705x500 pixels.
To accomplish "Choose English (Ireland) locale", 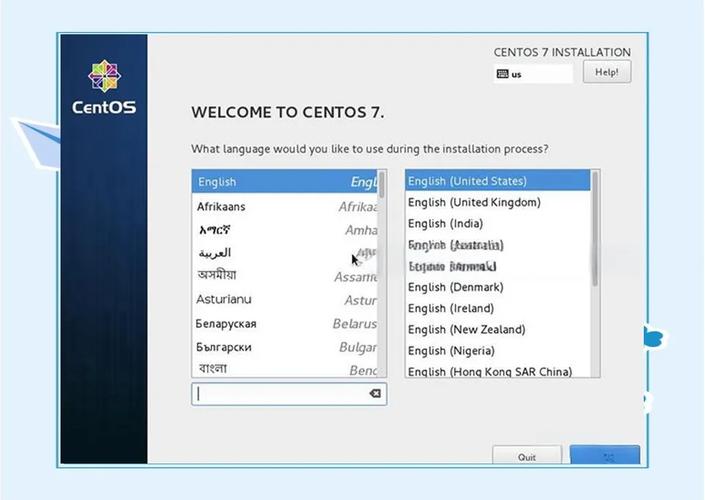I will [498, 308].
